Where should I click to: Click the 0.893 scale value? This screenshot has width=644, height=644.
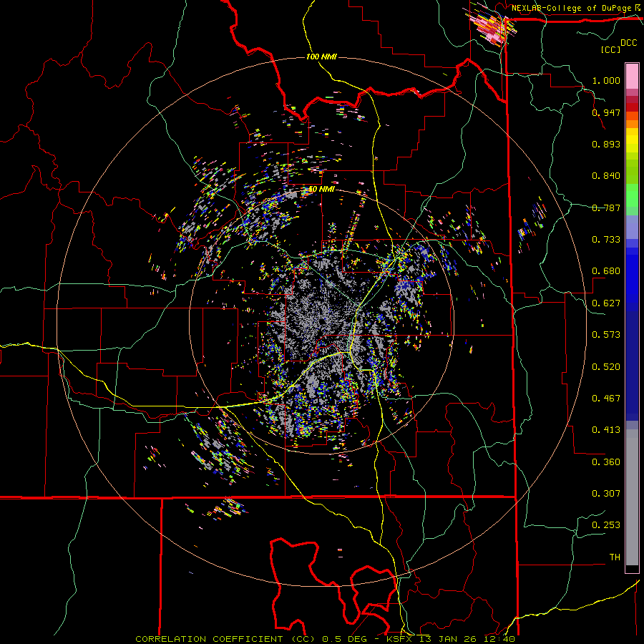(606, 144)
